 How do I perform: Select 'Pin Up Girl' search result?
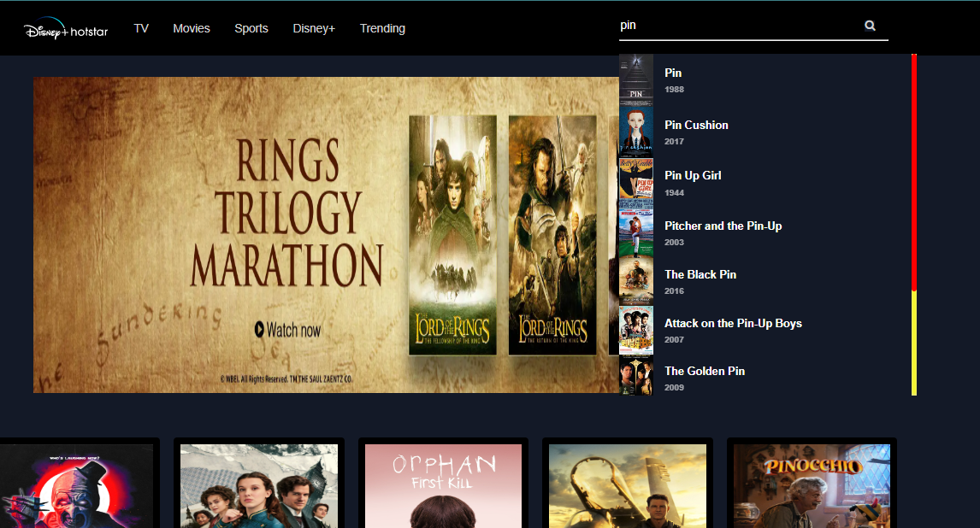click(765, 183)
